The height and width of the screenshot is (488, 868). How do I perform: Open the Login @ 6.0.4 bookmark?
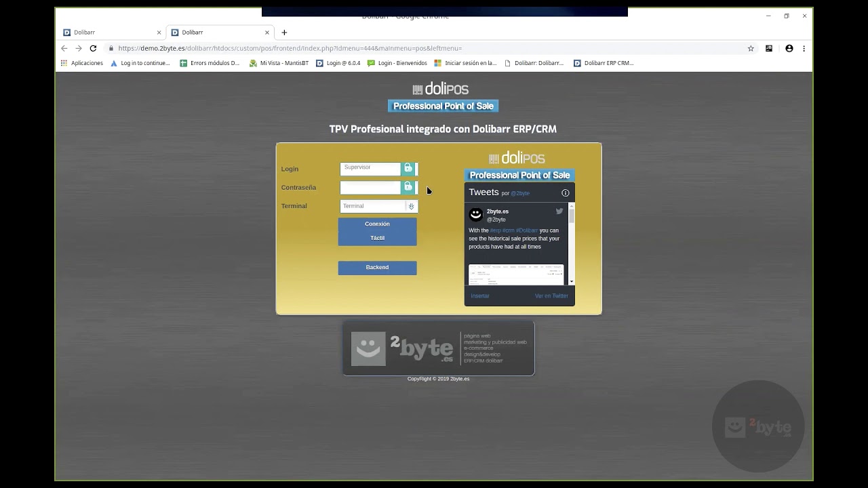pyautogui.click(x=338, y=63)
